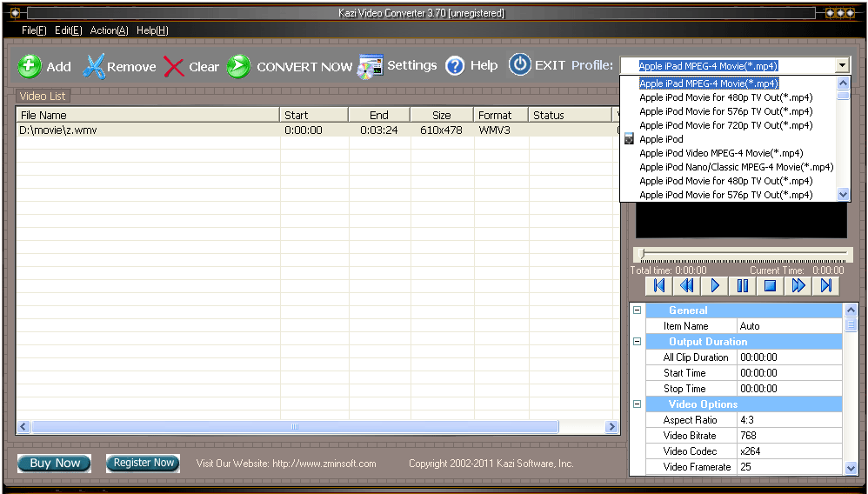Viewport: 868px width, 494px height.
Task: Click the End column header
Action: coord(379,115)
